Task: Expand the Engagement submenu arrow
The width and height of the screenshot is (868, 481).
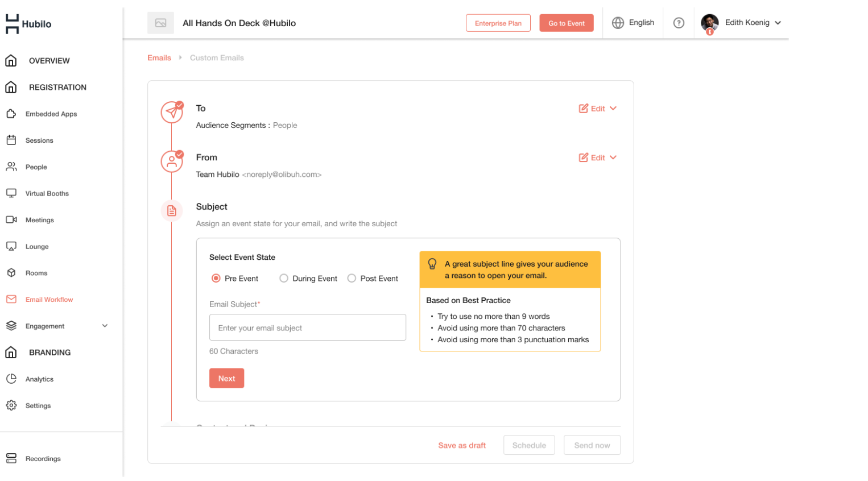Action: click(x=105, y=326)
